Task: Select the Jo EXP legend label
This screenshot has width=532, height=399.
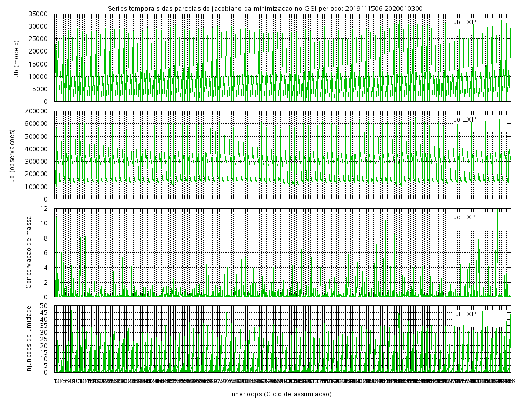Action: (464, 119)
